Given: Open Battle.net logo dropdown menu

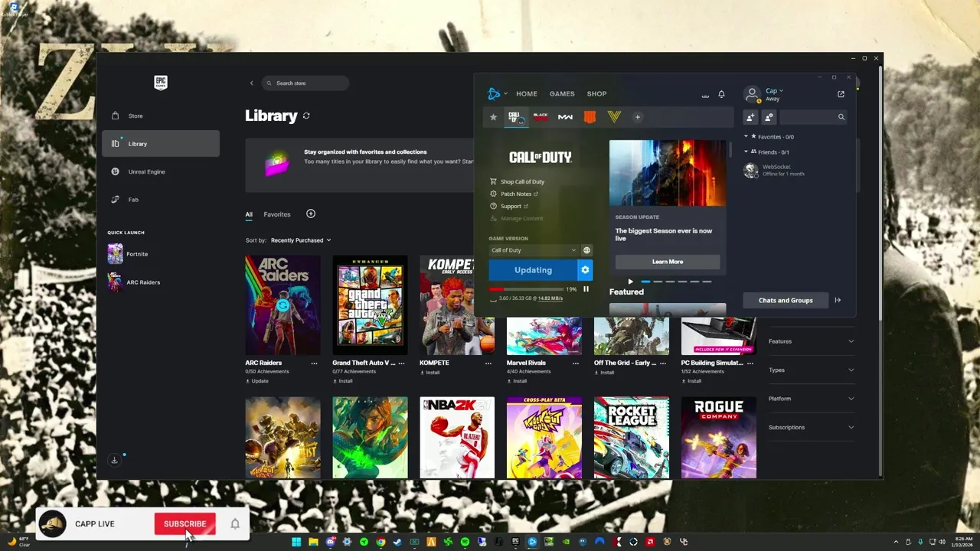Looking at the screenshot, I should click(x=497, y=94).
